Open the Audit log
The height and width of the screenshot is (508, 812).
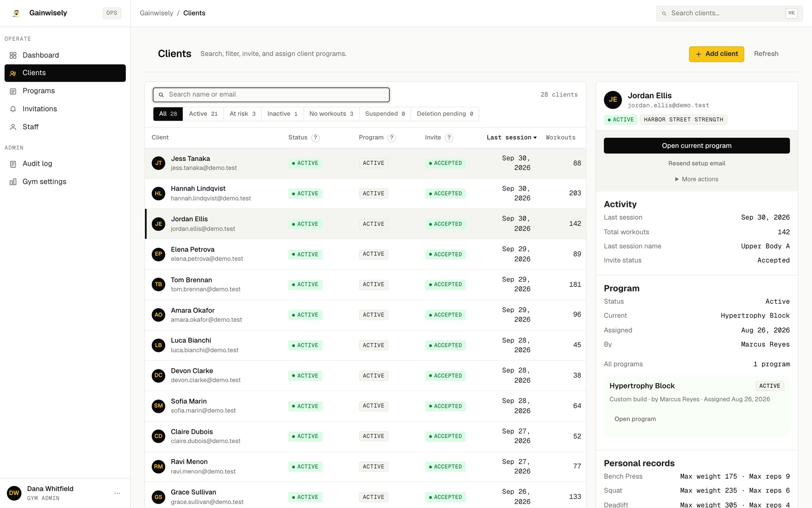tap(65, 163)
